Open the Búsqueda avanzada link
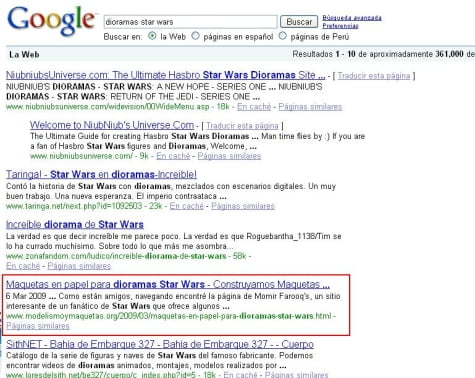Screen dimensions: 475x378 pyautogui.click(x=352, y=18)
